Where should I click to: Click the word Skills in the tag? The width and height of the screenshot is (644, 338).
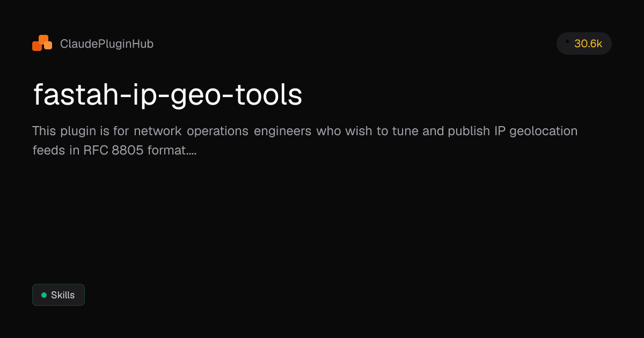63,295
